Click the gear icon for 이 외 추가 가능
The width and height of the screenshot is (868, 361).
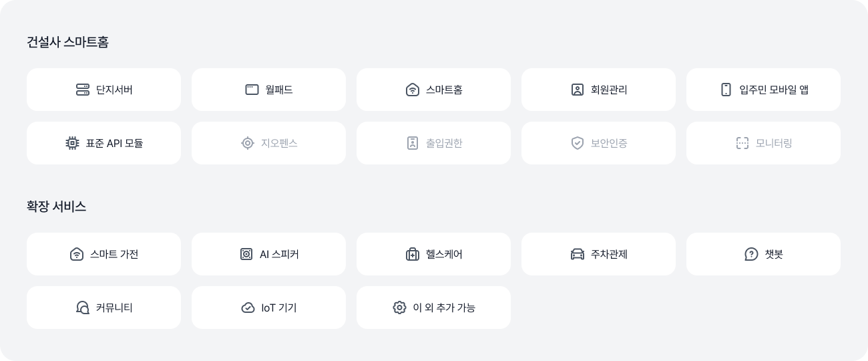[x=399, y=308]
